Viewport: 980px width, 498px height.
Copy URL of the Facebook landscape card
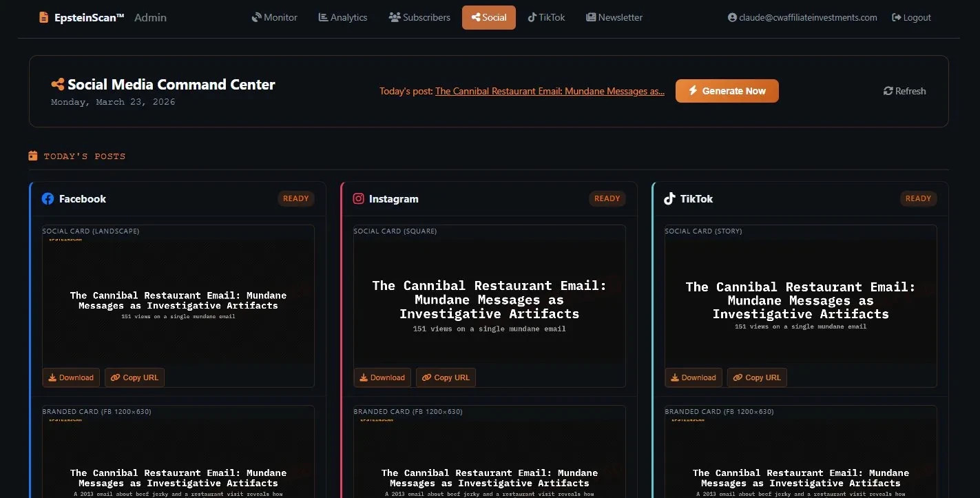click(134, 377)
